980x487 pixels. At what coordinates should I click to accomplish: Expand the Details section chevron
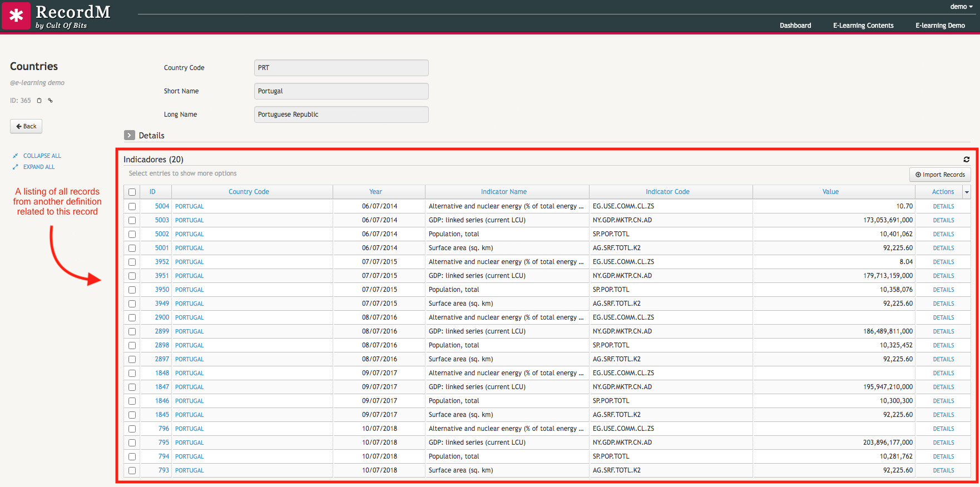[x=130, y=135]
